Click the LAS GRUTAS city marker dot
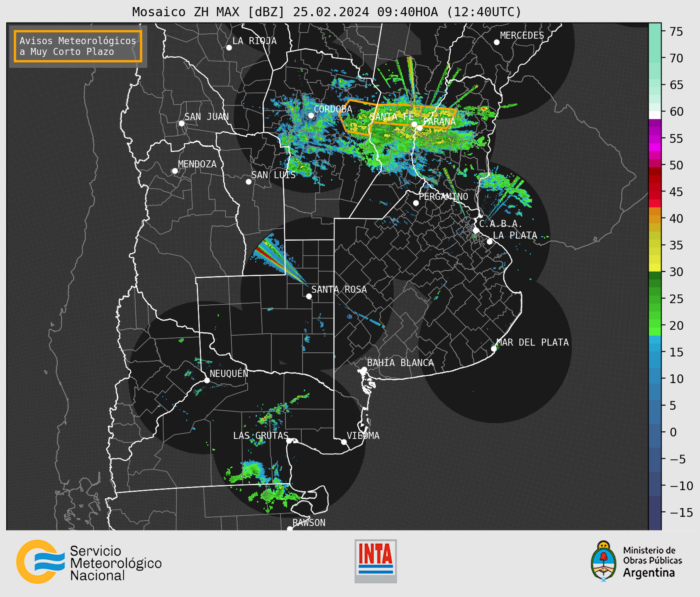Screen dimensions: 700x597 pos(289,441)
